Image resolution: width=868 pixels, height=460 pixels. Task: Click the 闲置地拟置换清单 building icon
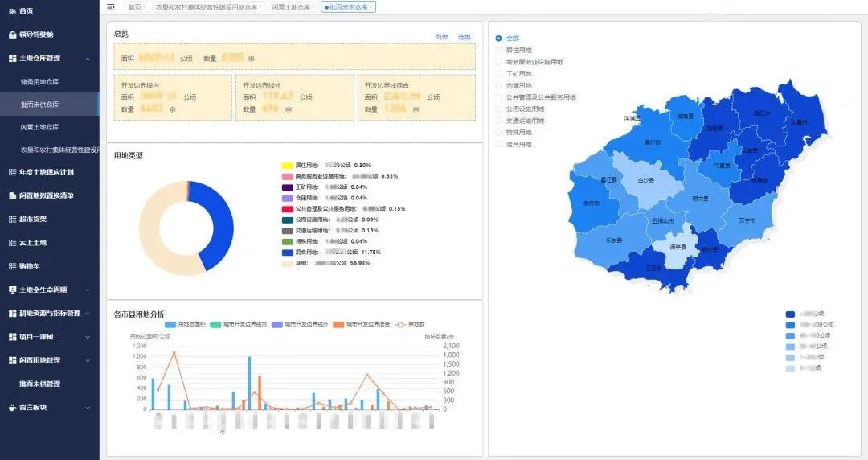point(12,195)
